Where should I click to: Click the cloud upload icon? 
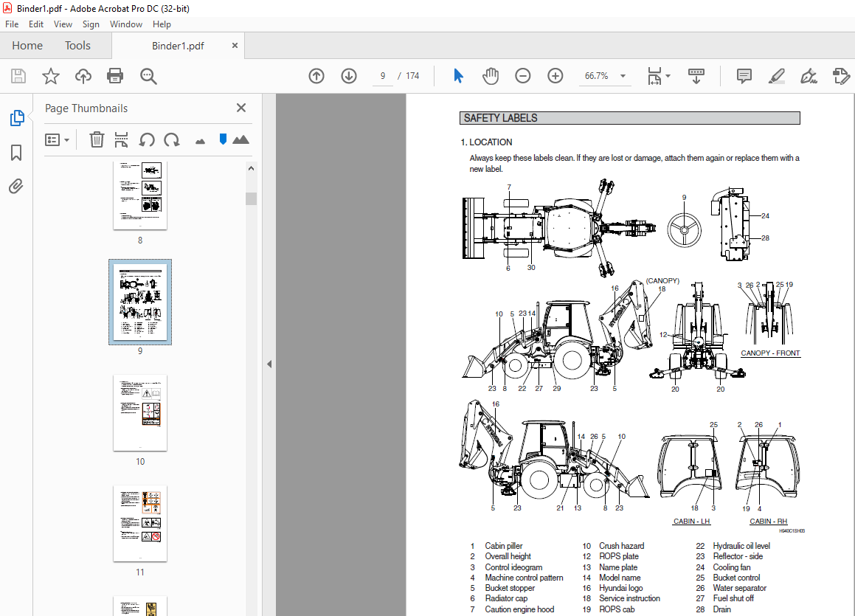pos(83,76)
